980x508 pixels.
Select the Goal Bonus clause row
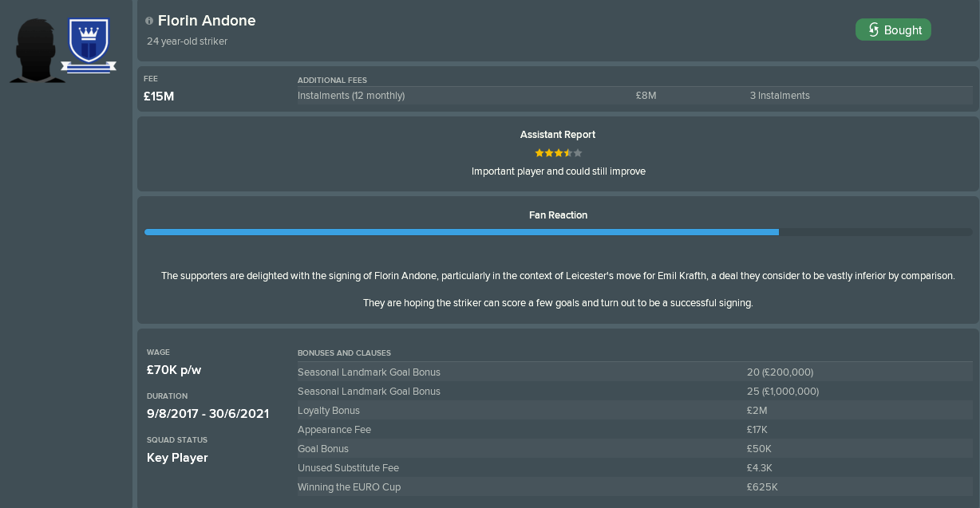point(635,449)
